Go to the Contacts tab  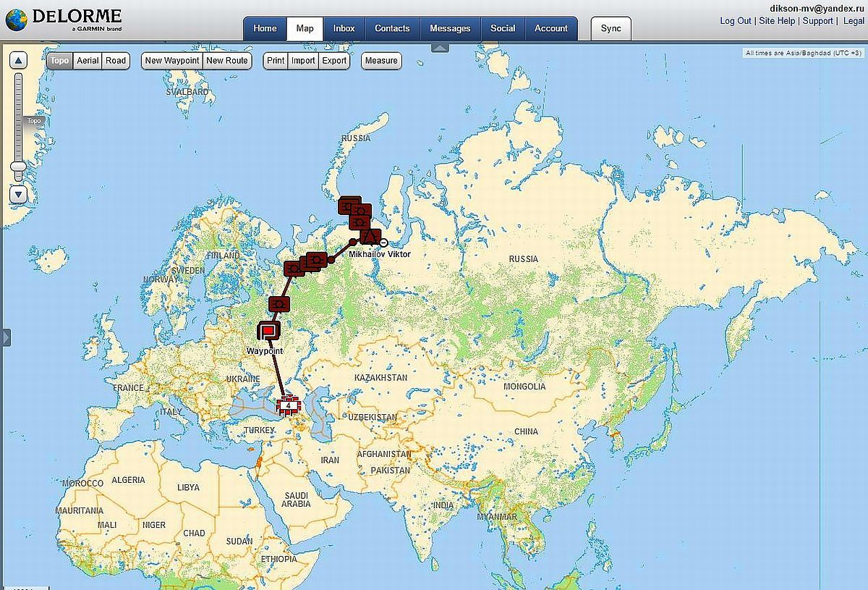(392, 28)
